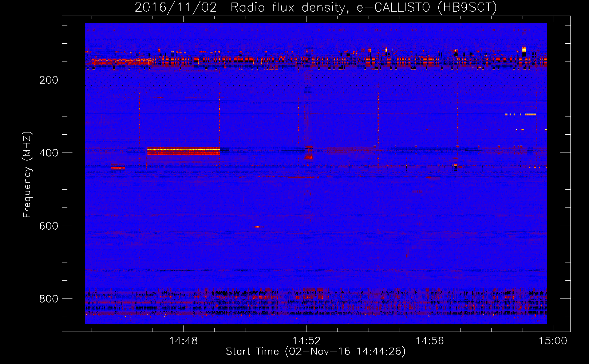Select the 14:48 time tick label
Image resolution: width=589 pixels, height=364 pixels.
(x=183, y=341)
